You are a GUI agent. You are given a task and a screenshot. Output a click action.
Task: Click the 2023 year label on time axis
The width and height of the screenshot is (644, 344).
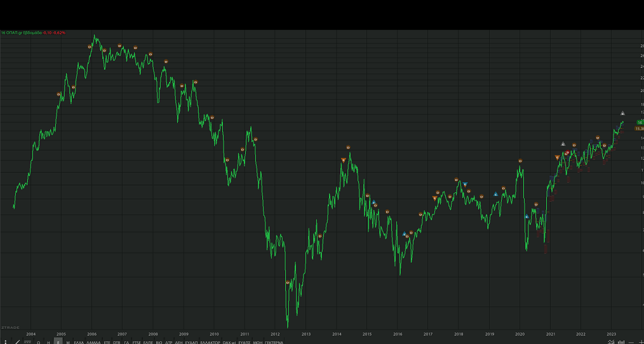(612, 334)
